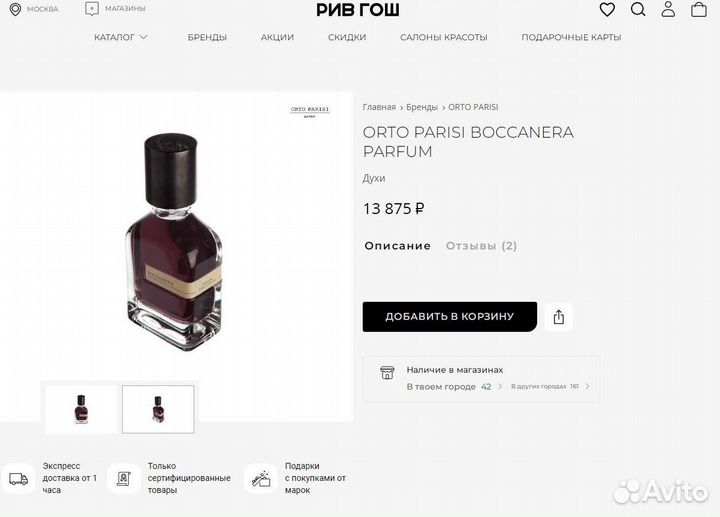Click the store availability shop icon
Viewport: 720px width, 517px height.
click(387, 372)
